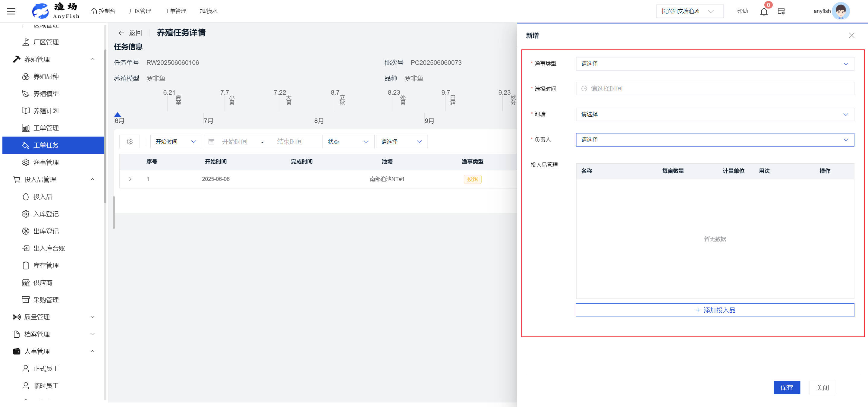The width and height of the screenshot is (868, 407).
Task: Open the 负责人 dropdown
Action: tap(715, 140)
